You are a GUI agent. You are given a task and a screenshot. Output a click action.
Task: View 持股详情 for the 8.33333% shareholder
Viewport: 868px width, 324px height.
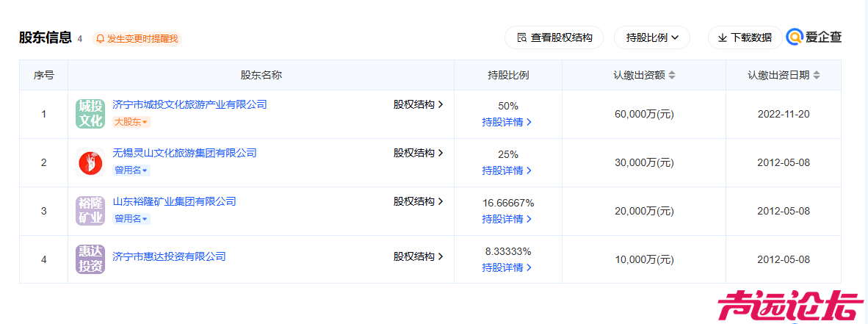pos(507,268)
